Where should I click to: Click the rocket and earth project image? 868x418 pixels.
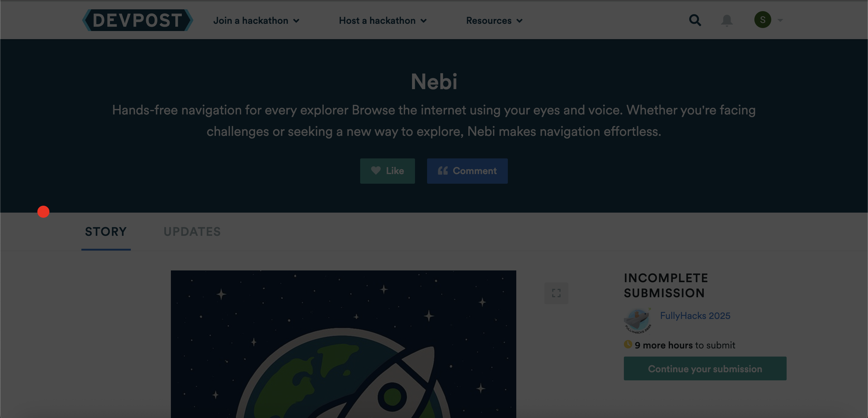[x=343, y=344]
